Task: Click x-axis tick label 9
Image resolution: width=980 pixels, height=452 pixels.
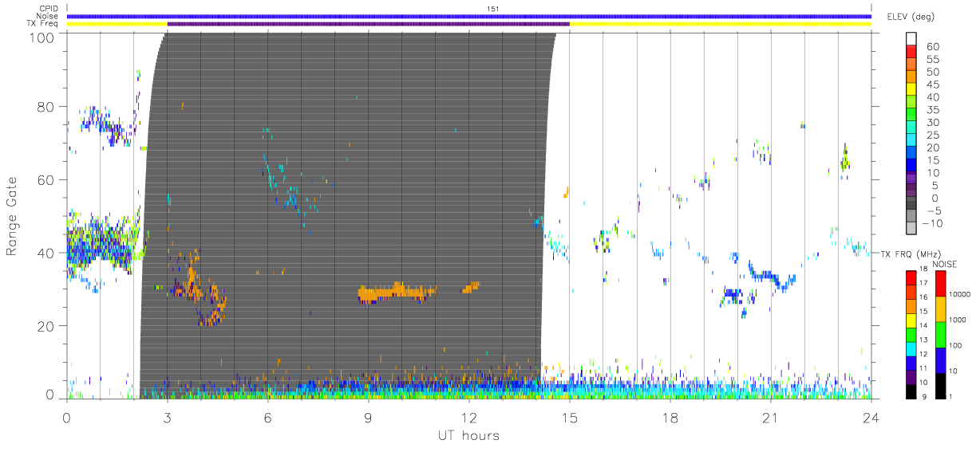Action: (x=369, y=417)
